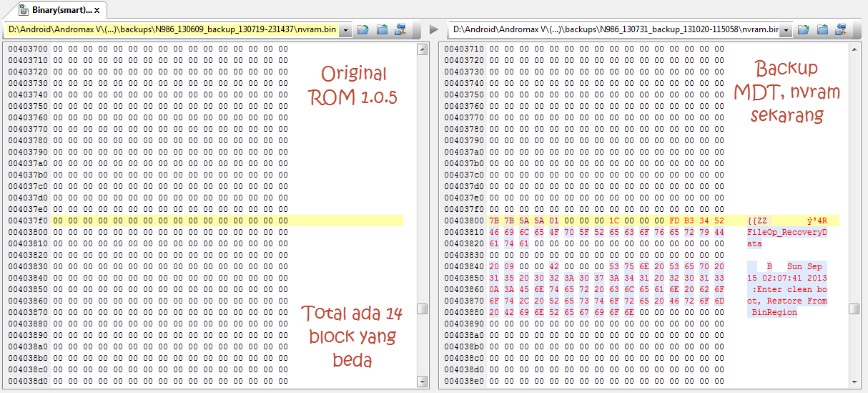Close the Binary(smart) tab with its x
Screen dimensions: 868x393
click(x=97, y=10)
